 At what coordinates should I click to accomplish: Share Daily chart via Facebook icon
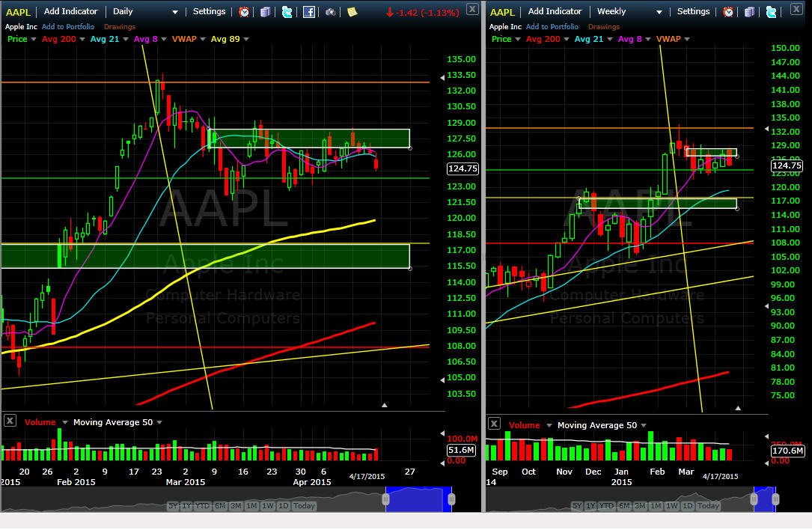pos(308,12)
